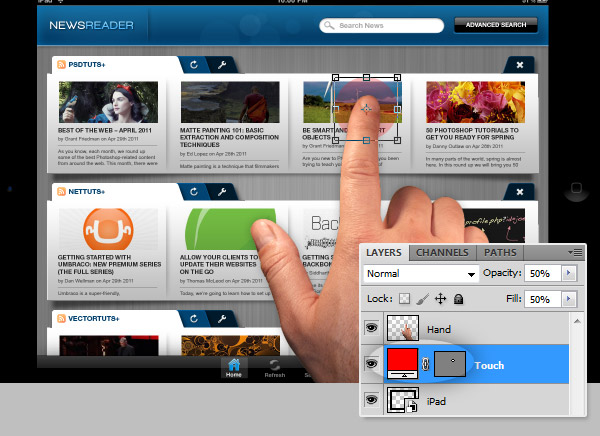Image resolution: width=600 pixels, height=436 pixels.
Task: Hide the Hand layer
Action: pos(372,328)
